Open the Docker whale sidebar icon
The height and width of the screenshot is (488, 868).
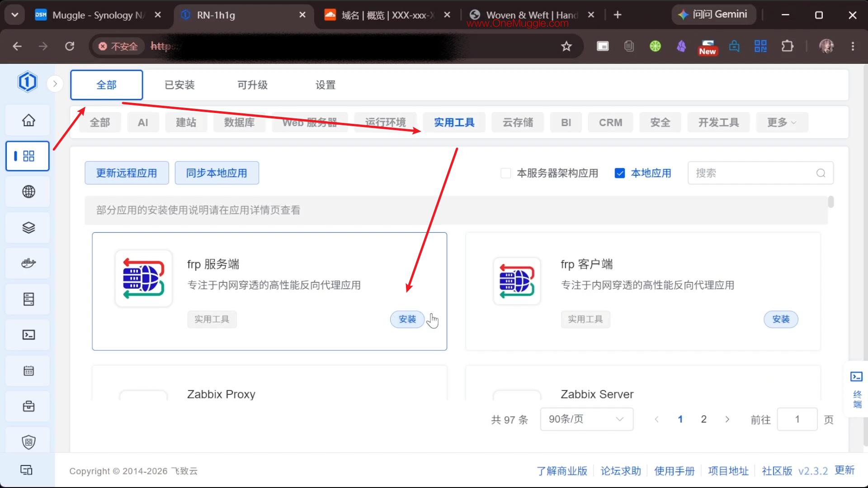point(28,263)
